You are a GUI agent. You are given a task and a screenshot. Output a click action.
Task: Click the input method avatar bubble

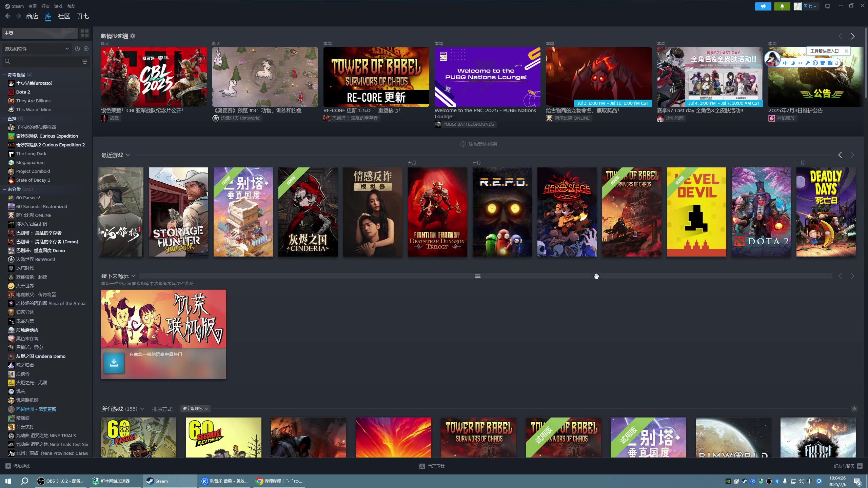click(772, 59)
